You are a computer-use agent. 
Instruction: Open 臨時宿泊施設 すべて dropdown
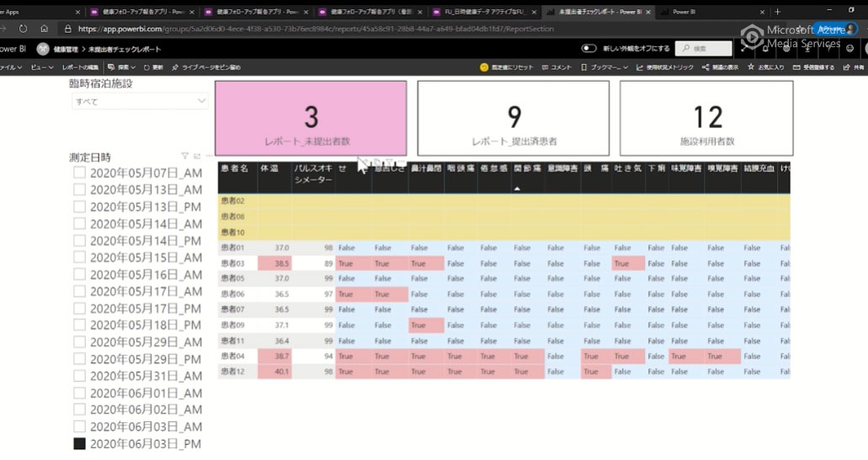(140, 101)
